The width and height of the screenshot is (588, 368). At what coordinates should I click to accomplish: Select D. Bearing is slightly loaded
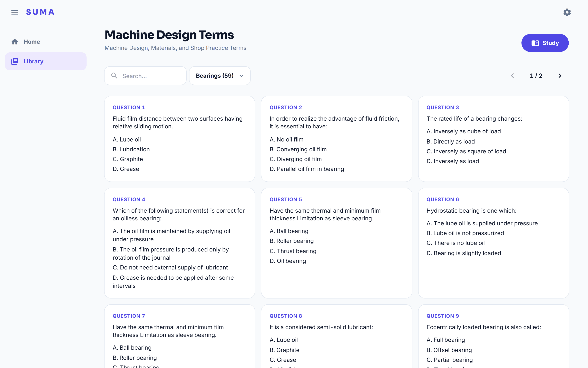[x=464, y=253]
